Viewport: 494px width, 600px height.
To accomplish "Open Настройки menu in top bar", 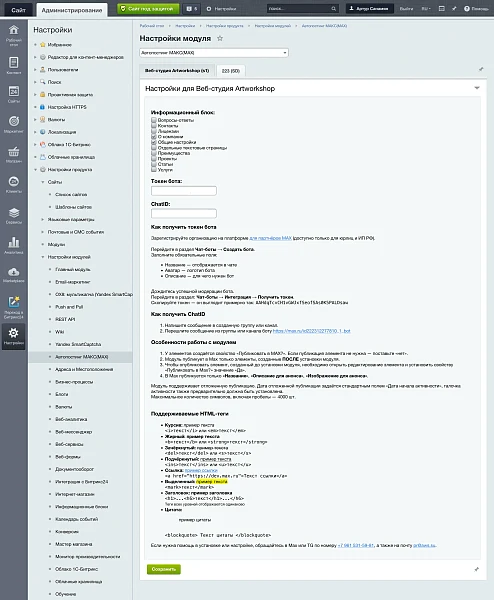I will 221,8.
